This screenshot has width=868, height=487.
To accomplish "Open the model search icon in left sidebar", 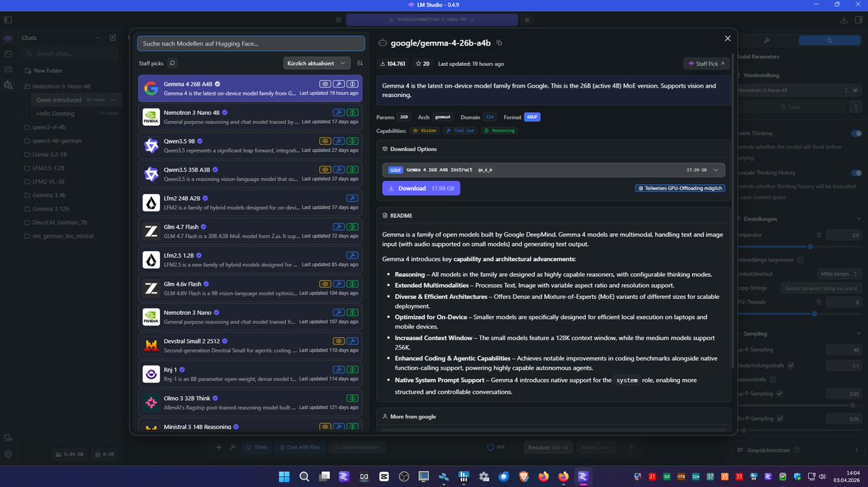I will pyautogui.click(x=8, y=85).
